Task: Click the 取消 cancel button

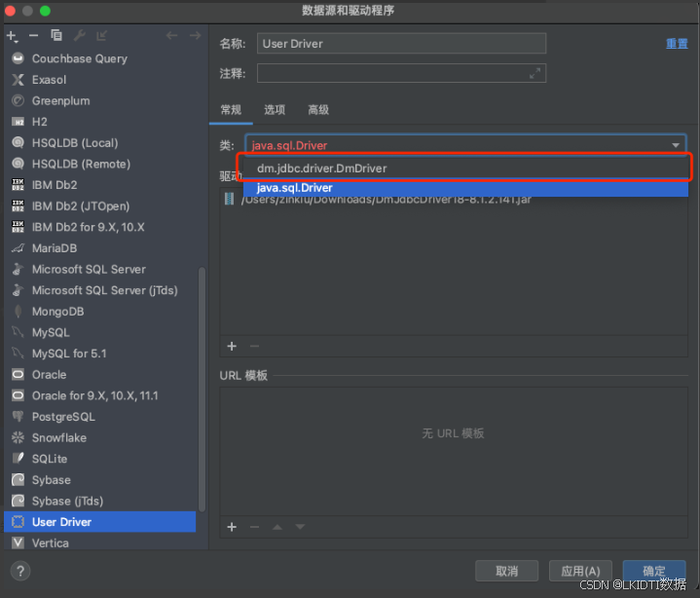Action: [506, 571]
